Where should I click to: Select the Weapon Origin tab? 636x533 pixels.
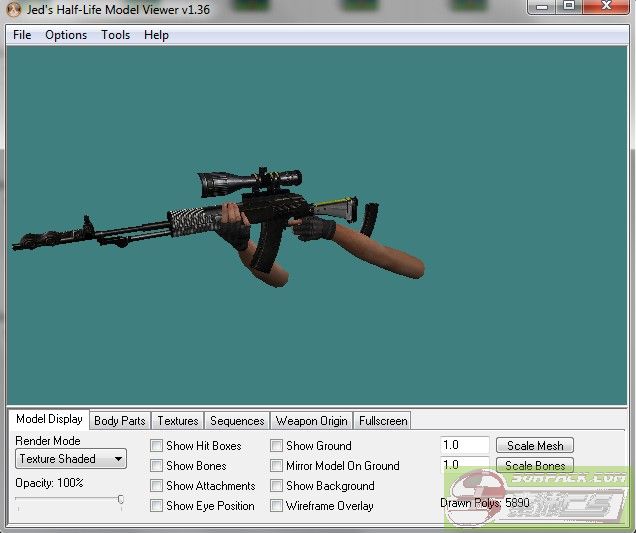tap(311, 421)
